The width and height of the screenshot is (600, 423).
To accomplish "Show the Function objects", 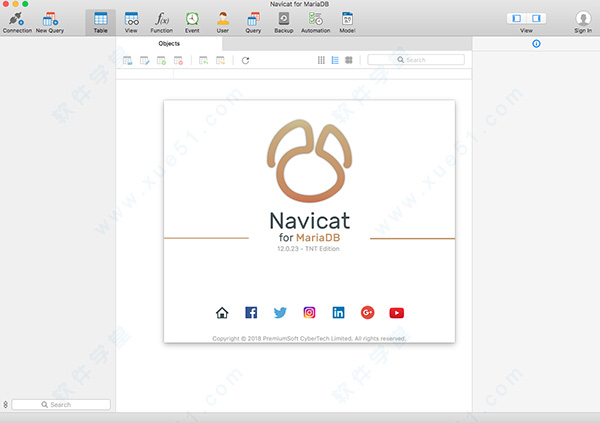I will click(x=161, y=22).
